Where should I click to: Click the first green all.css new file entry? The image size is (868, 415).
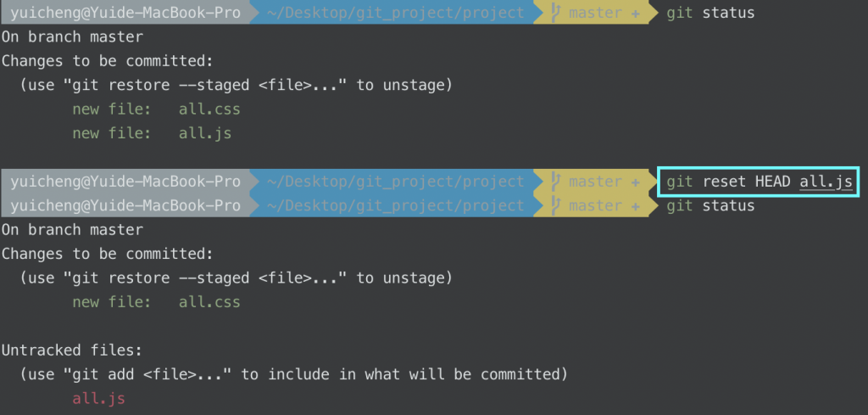pyautogui.click(x=209, y=109)
